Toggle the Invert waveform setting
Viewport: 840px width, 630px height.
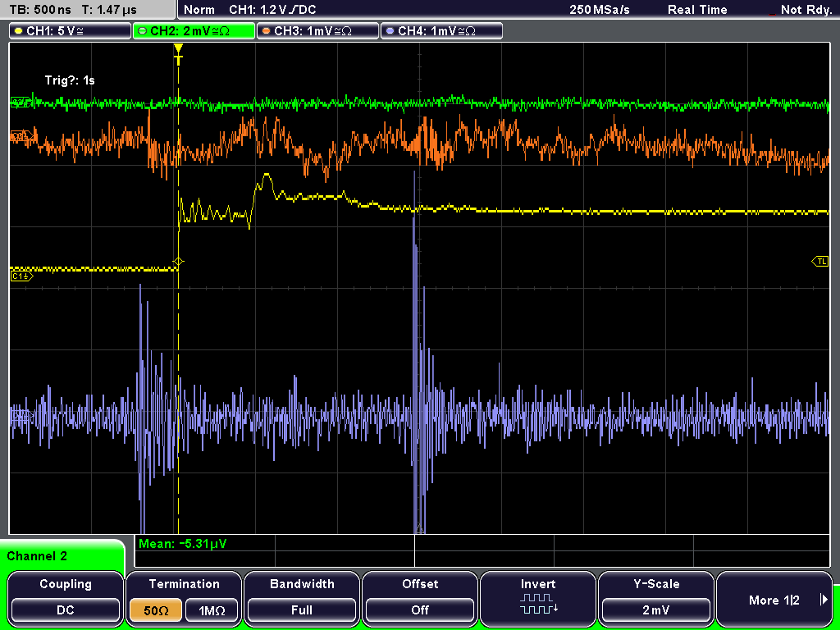click(x=538, y=598)
